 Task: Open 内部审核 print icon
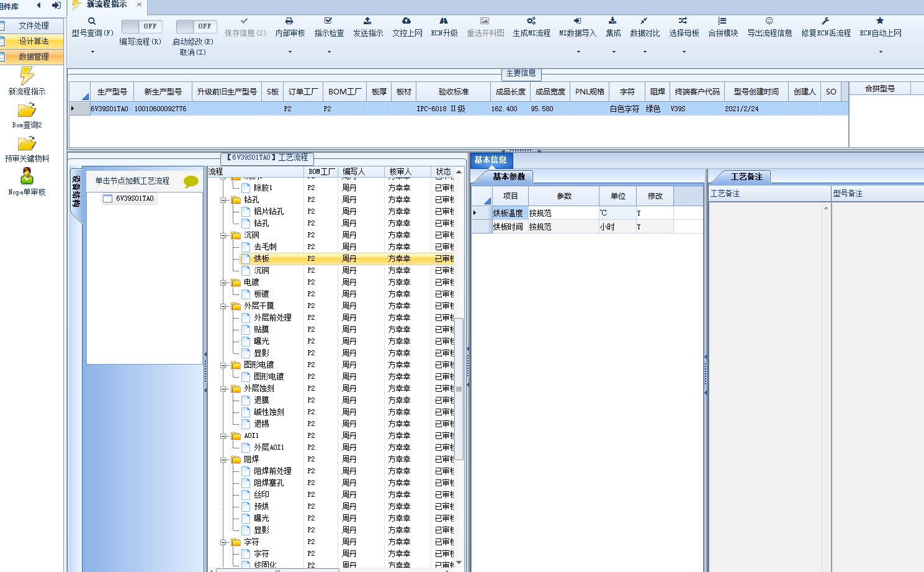pos(289,21)
